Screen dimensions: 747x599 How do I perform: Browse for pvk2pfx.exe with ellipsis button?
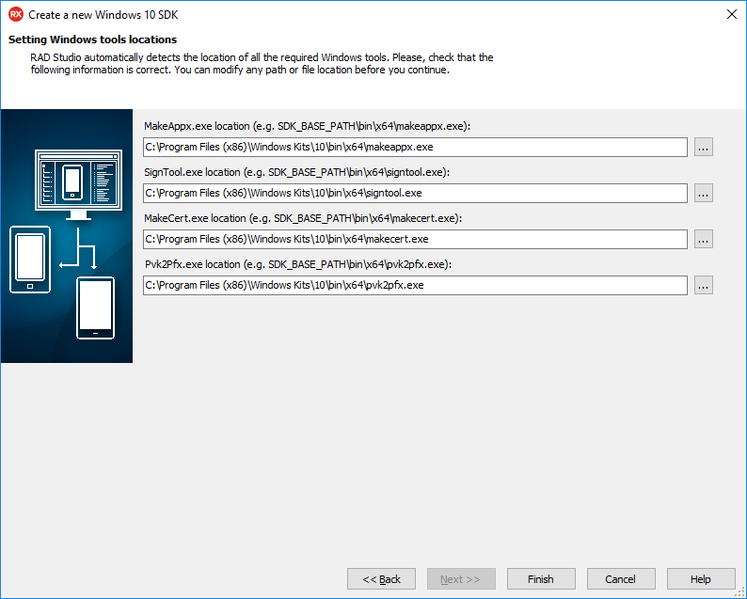703,285
